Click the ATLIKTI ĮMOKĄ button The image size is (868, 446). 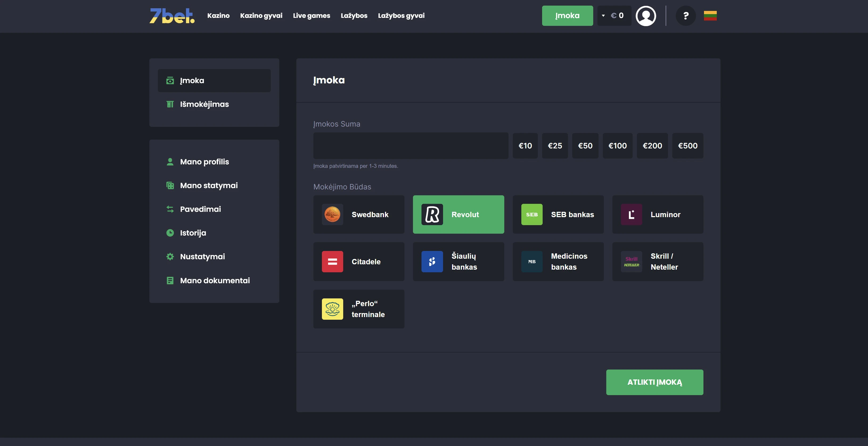point(654,382)
